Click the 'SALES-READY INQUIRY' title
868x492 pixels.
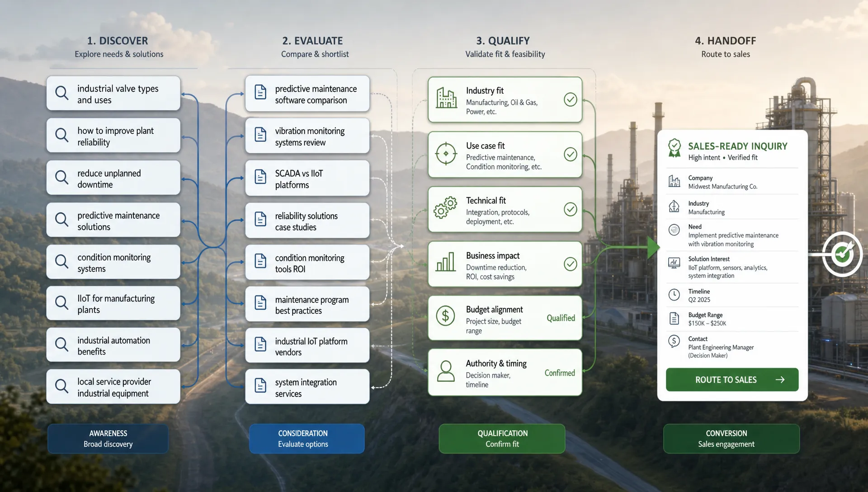(738, 146)
